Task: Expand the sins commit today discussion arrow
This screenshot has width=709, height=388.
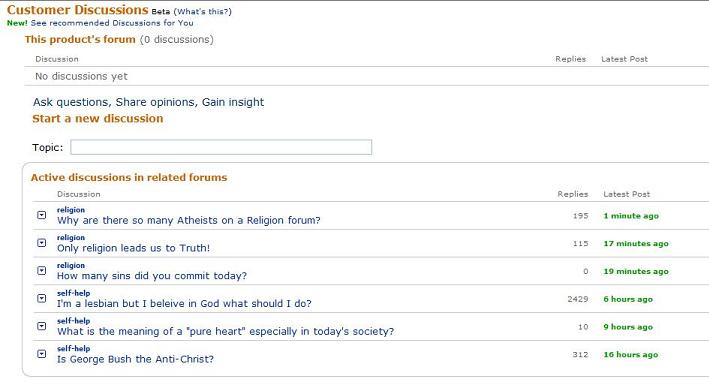Action: point(42,270)
